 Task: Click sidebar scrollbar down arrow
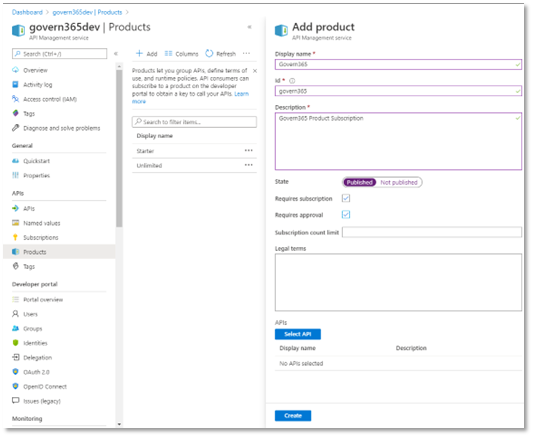coord(119,424)
